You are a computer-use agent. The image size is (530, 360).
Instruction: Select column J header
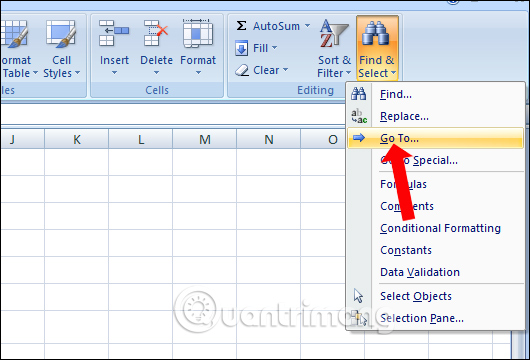tap(22, 139)
